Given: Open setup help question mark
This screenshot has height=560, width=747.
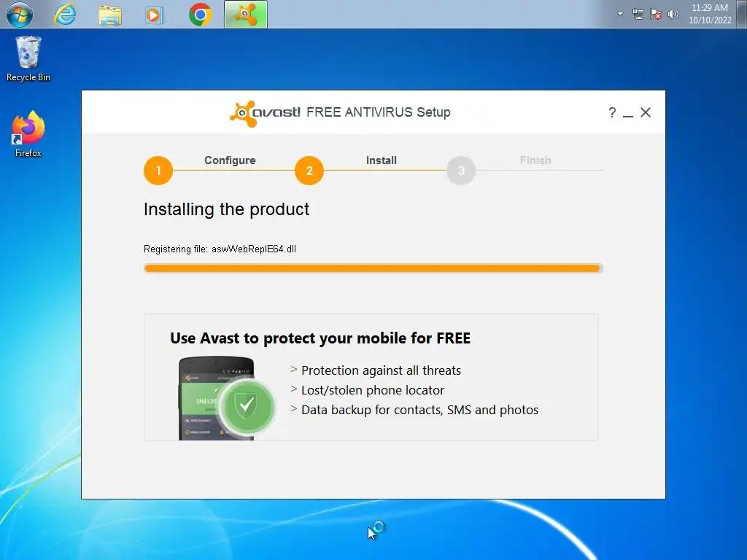Looking at the screenshot, I should [612, 112].
